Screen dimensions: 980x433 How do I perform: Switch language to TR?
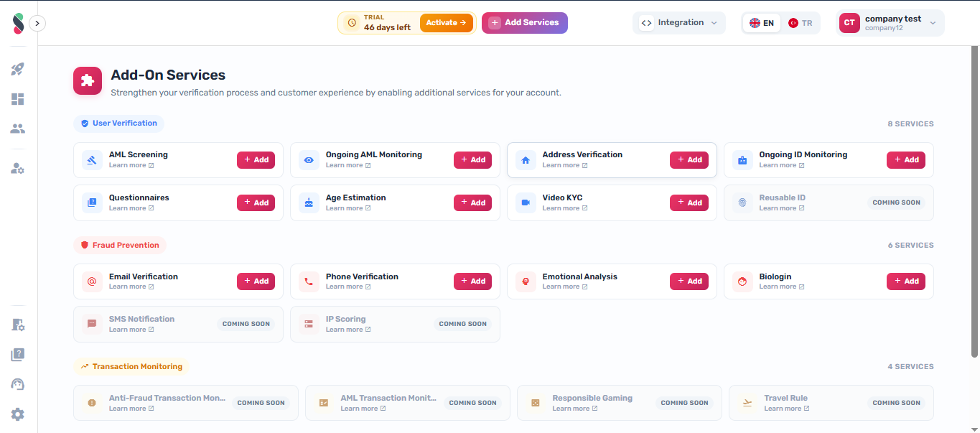[x=801, y=23]
